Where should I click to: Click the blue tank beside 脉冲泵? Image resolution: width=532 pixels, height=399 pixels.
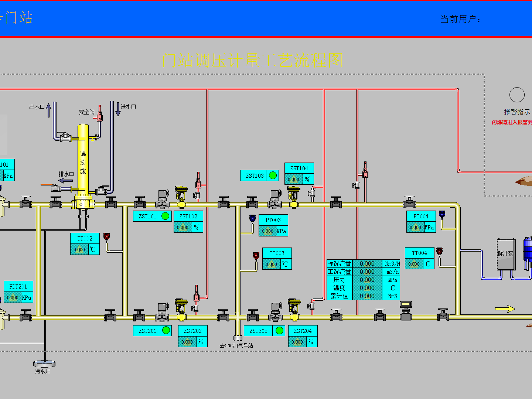(528, 253)
